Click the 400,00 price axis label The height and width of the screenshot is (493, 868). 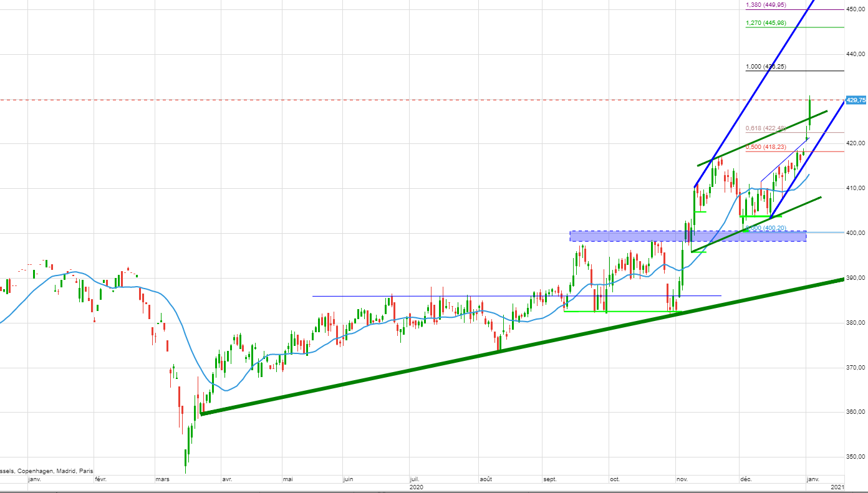pyautogui.click(x=856, y=233)
